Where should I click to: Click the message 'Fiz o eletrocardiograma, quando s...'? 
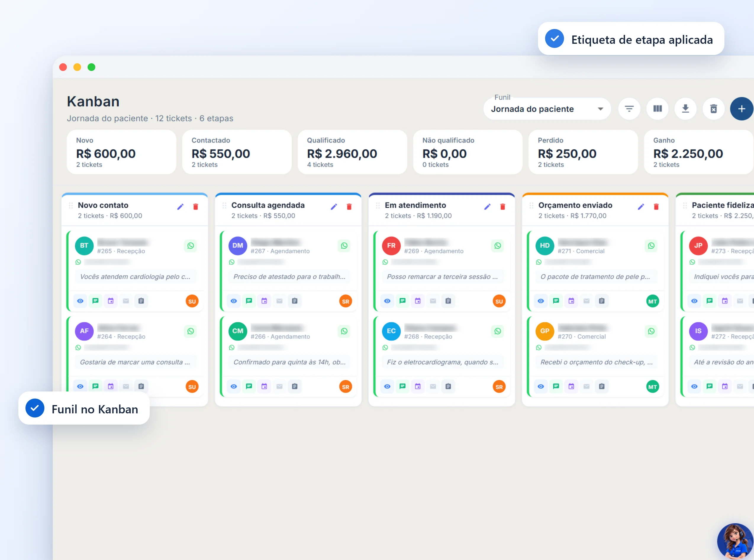coord(443,362)
